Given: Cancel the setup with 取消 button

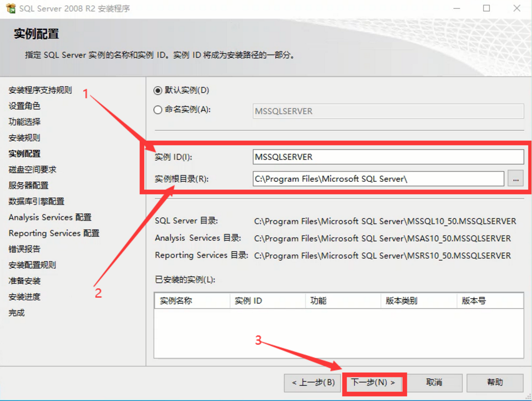Looking at the screenshot, I should (434, 383).
